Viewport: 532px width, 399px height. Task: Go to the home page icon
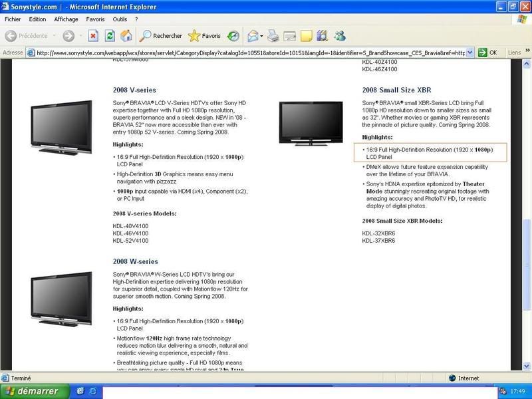126,36
